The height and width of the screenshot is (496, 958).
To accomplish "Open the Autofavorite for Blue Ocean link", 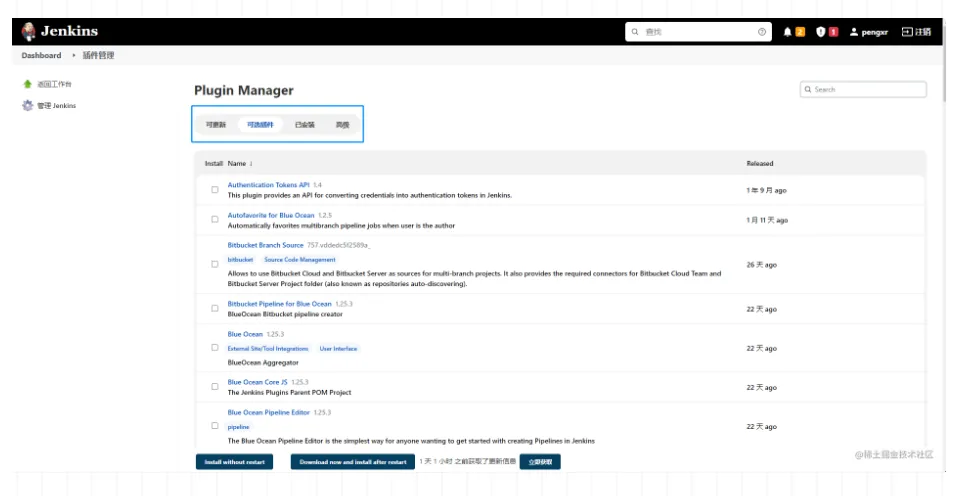I will (271, 215).
